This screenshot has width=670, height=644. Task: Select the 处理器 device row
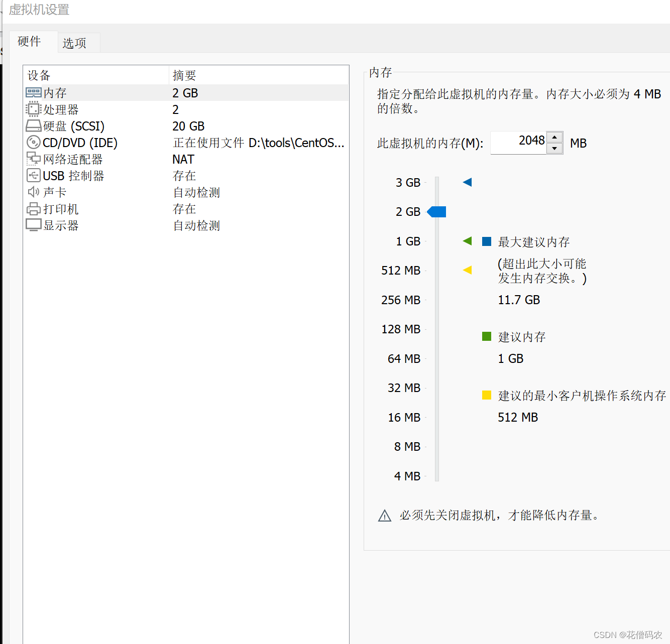(x=186, y=109)
